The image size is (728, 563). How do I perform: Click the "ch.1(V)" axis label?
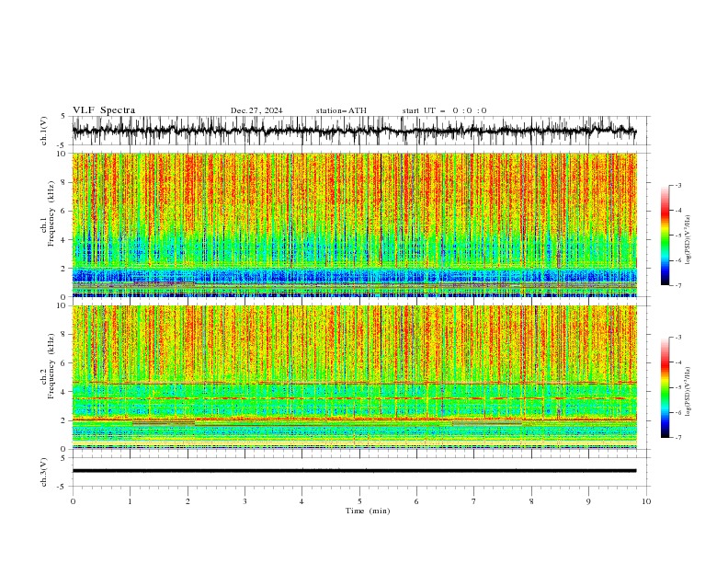point(44,131)
